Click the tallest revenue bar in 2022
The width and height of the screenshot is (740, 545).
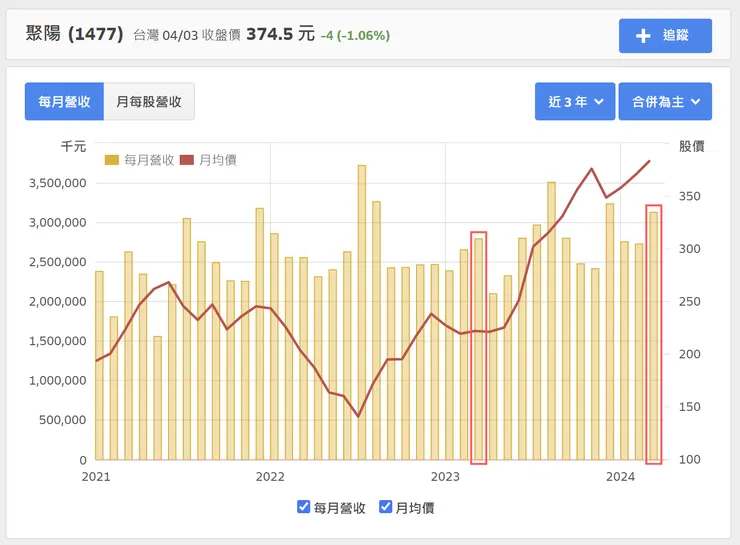click(362, 312)
